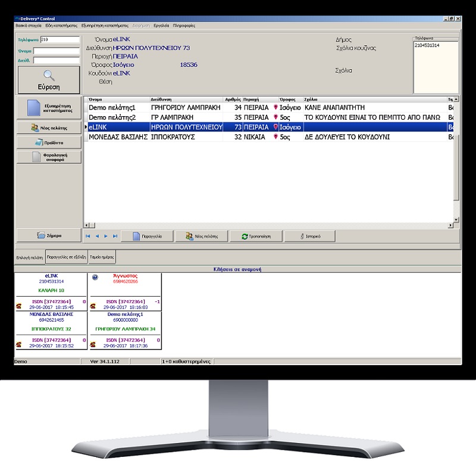This screenshot has width=476, height=461.
Task: Click the next record arrow
Action: 106,236
